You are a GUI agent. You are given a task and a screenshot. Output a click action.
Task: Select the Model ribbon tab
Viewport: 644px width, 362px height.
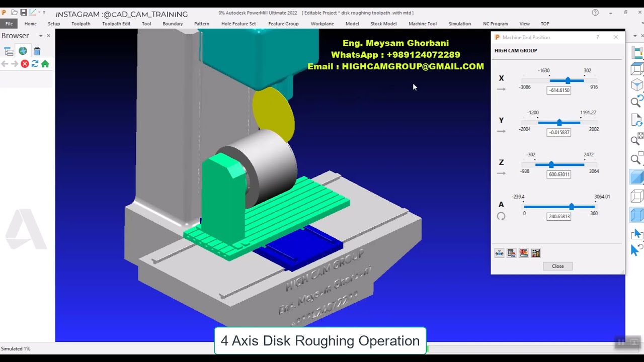click(x=352, y=24)
